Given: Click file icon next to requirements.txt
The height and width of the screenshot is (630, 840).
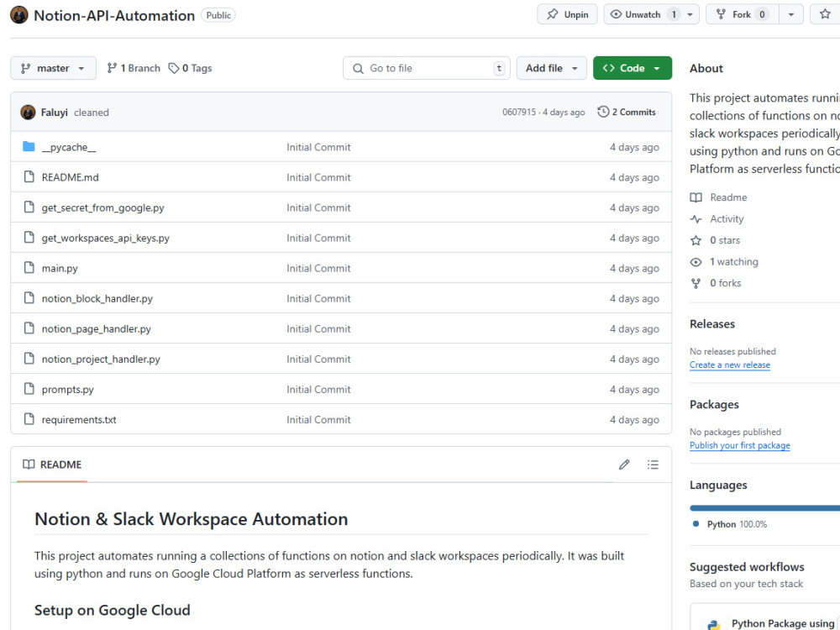Looking at the screenshot, I should (x=29, y=419).
